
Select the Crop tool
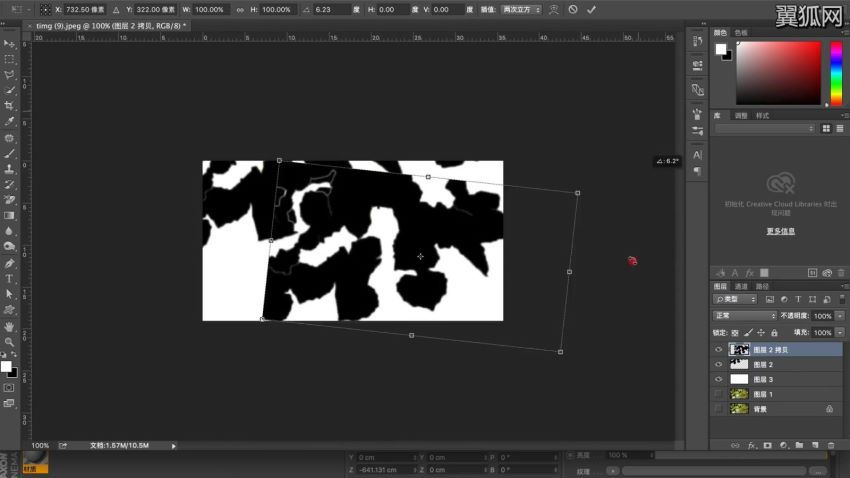pos(10,105)
